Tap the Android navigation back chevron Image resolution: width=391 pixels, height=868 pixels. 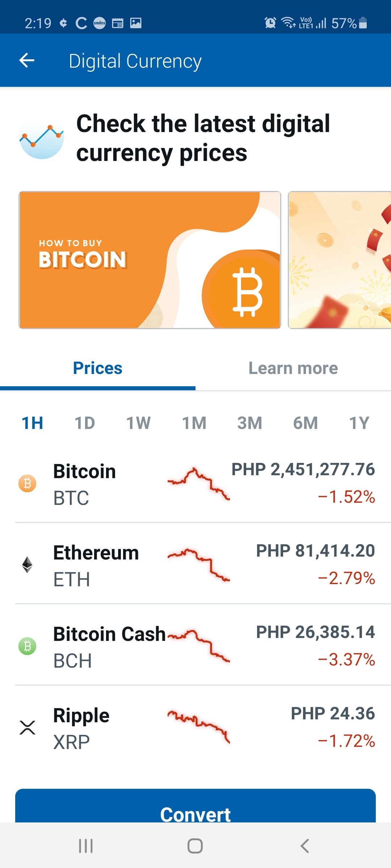305,846
